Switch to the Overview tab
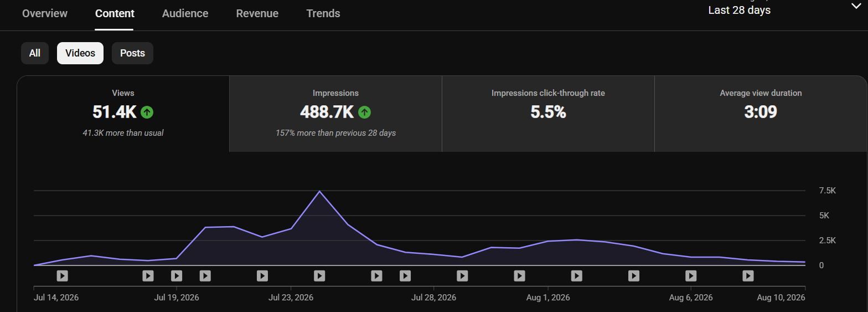This screenshot has height=312, width=868. [x=45, y=13]
